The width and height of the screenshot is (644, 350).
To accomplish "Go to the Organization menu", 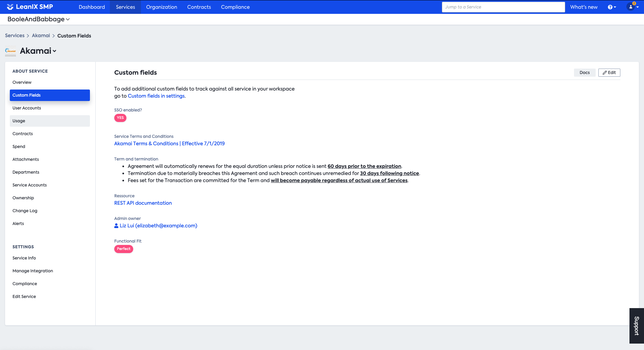I will coord(162,7).
